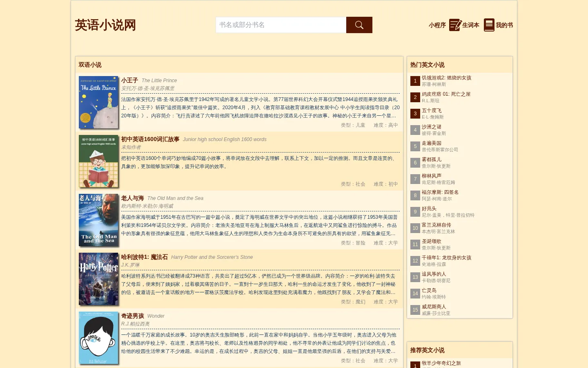This screenshot has height=368, width=588.
Task: Open the Wonder book cover
Action: pyautogui.click(x=98, y=338)
